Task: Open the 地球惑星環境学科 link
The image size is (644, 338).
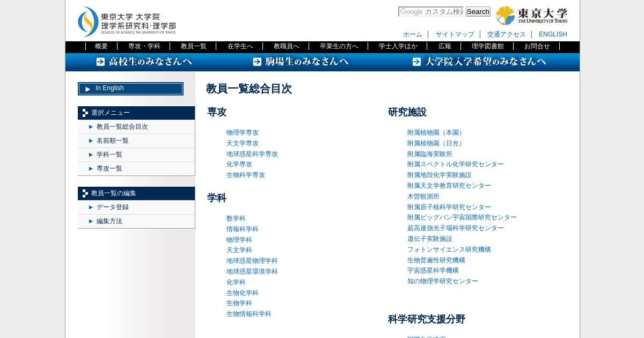Action: (252, 271)
